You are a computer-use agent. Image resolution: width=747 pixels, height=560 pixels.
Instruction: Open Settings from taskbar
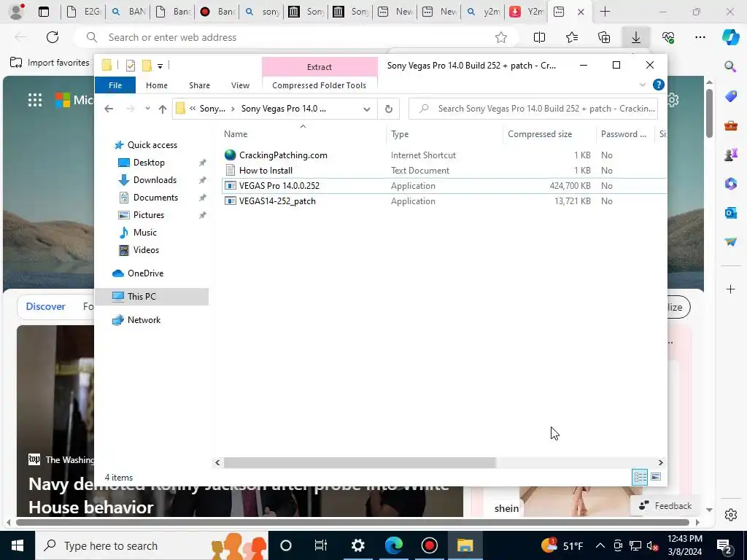pyautogui.click(x=357, y=545)
